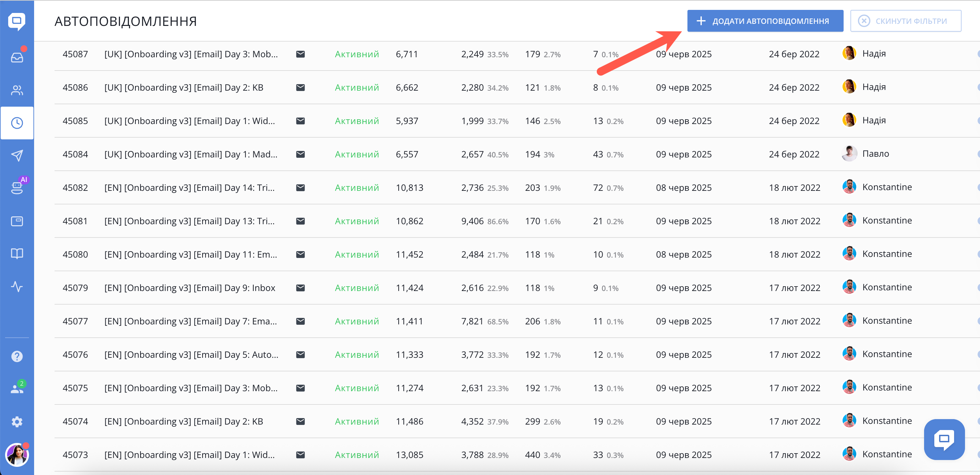Viewport: 980px width, 475px height.
Task: Click Активний status in row 45087
Action: [357, 55]
